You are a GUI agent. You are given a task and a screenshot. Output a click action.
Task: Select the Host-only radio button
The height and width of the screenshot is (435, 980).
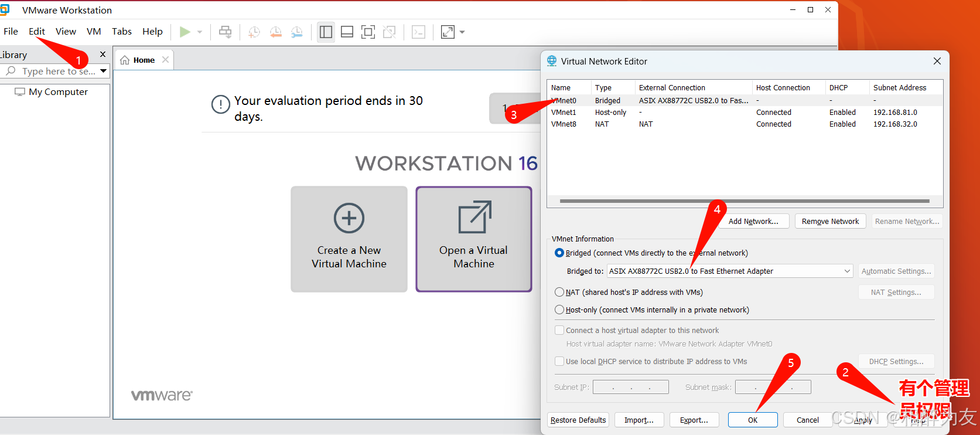pyautogui.click(x=559, y=310)
